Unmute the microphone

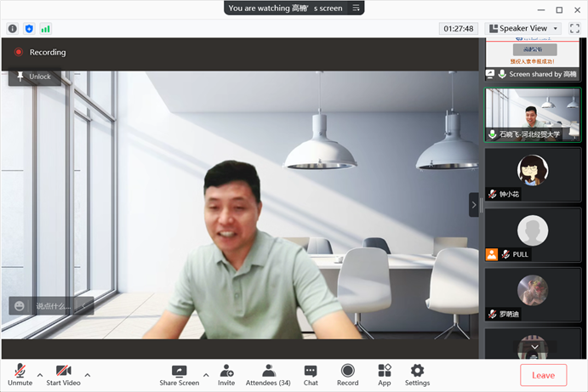[x=20, y=374]
